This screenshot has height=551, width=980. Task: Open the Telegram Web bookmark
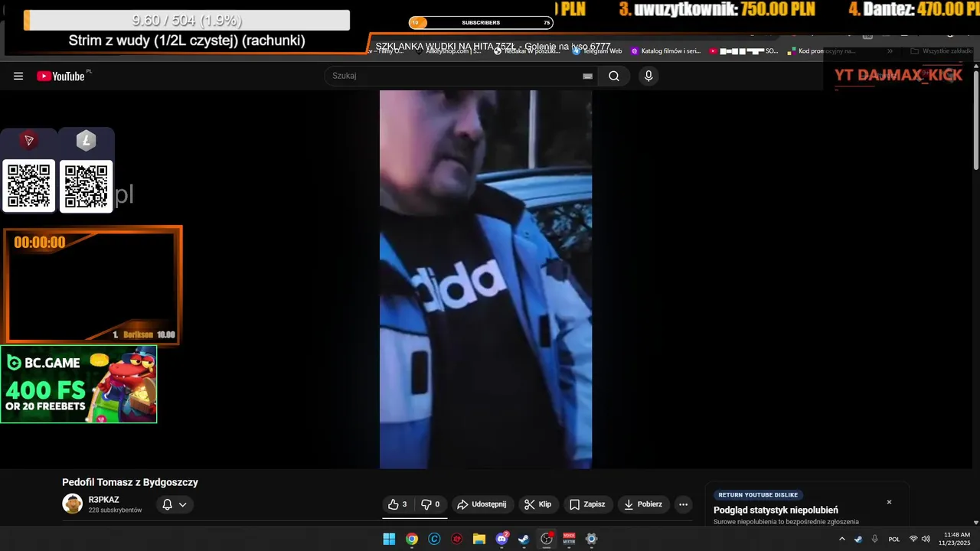(x=597, y=51)
